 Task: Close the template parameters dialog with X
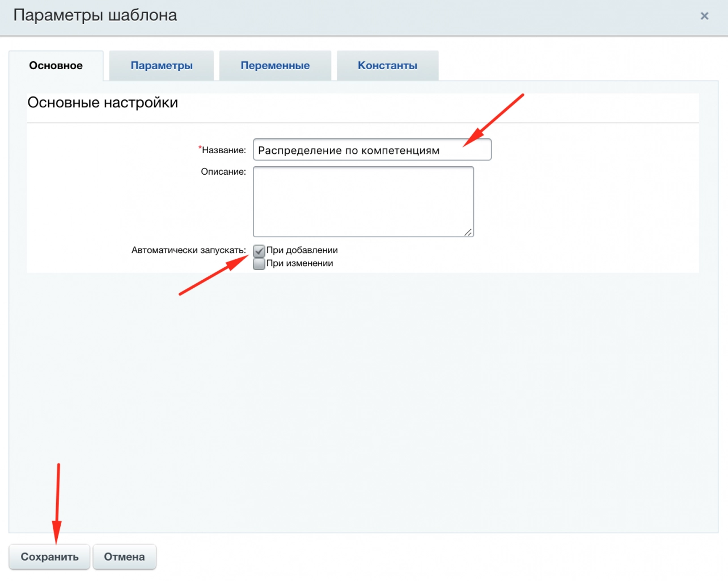[x=704, y=16]
